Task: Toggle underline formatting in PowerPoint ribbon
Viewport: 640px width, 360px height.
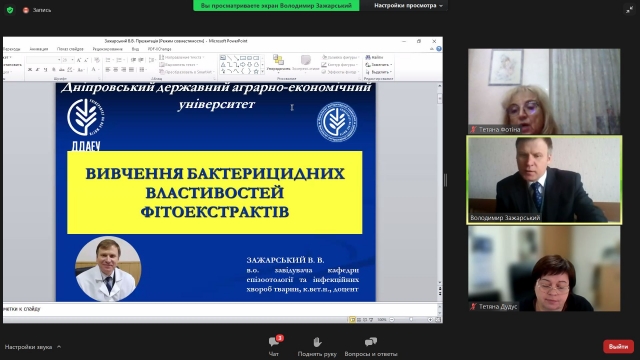Action: pos(45,70)
